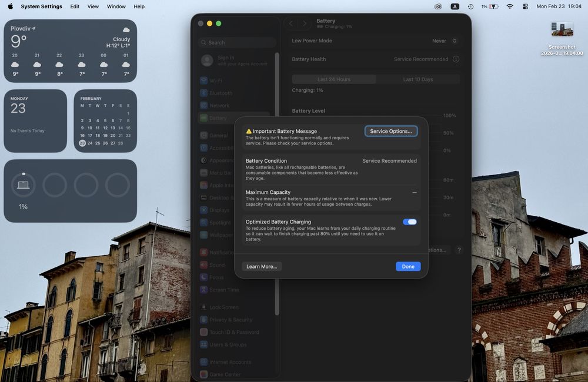Open Apple Intelligence from the sidebar icon
588x382 pixels.
point(203,185)
